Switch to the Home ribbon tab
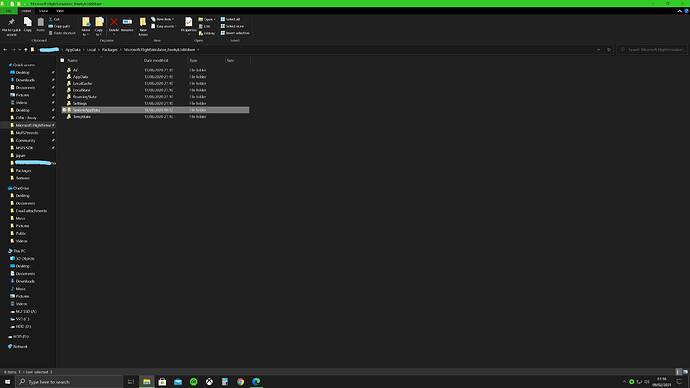Viewport: 690px width, 388px height. [x=26, y=11]
